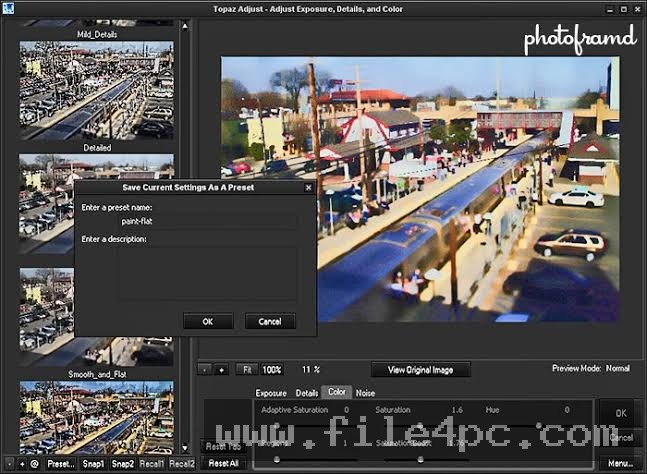Click the main window Cancel button
Image resolution: width=647 pixels, height=474 pixels.
(x=621, y=437)
